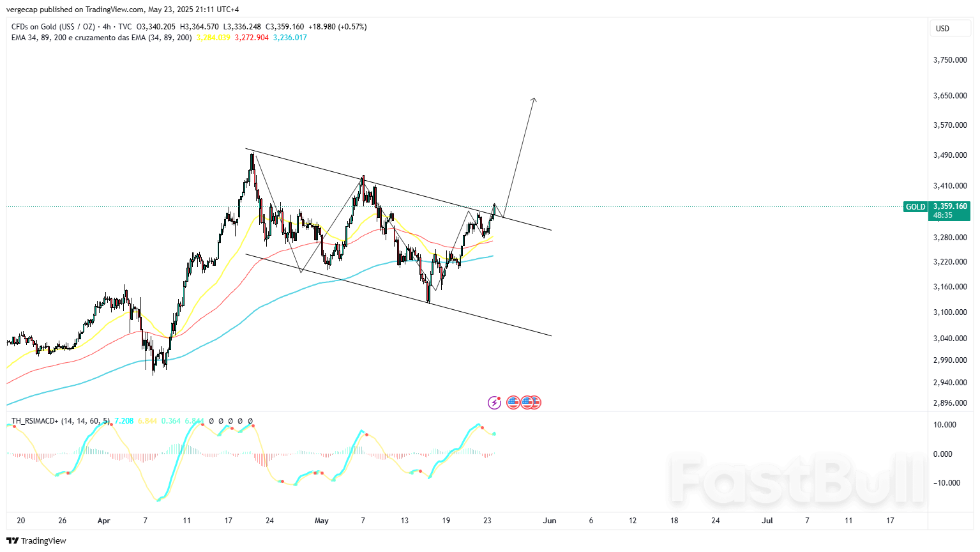Click the red EMA value 3,272.904
The image size is (980, 552).
pyautogui.click(x=252, y=38)
